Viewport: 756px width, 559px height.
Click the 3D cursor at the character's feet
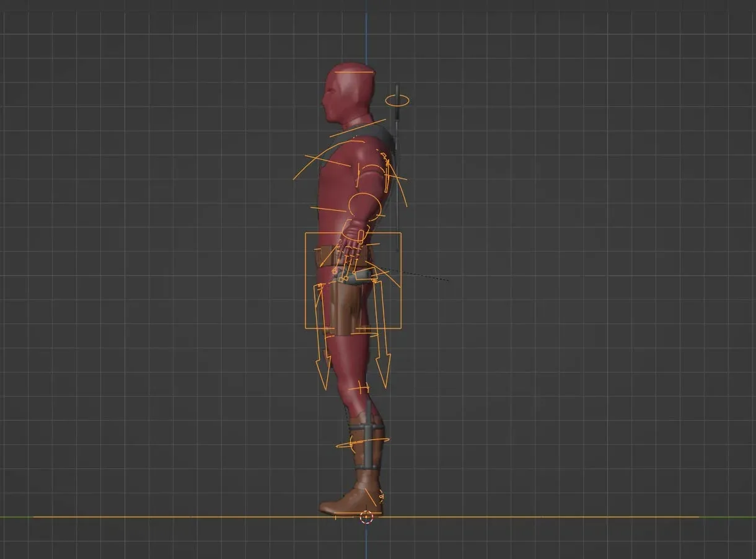click(x=367, y=518)
